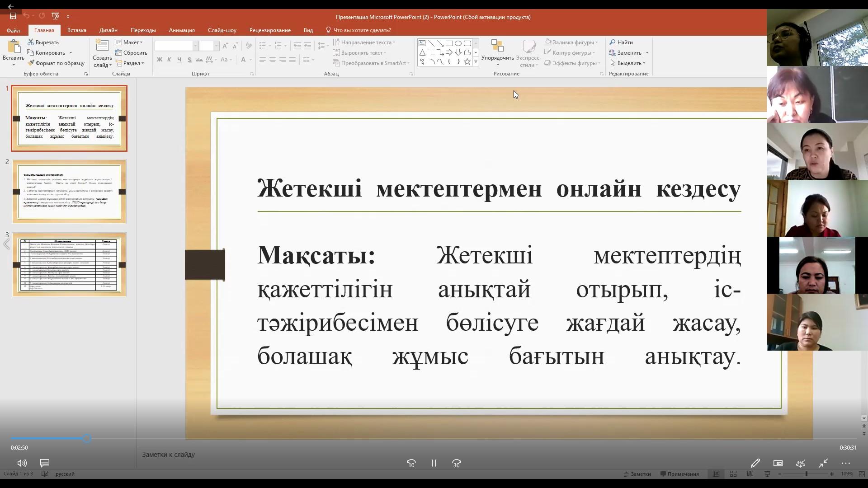
Task: Click the Создать слайд new slide icon
Action: point(102,46)
